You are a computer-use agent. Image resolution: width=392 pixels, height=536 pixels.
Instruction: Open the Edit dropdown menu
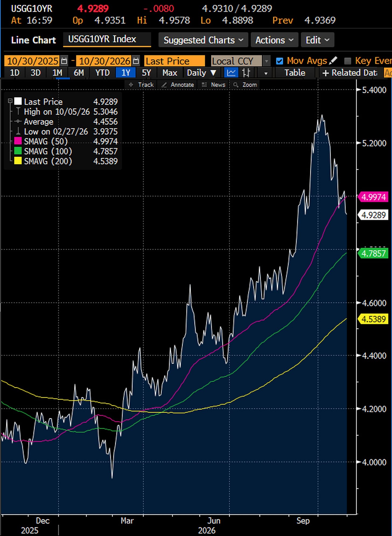317,40
